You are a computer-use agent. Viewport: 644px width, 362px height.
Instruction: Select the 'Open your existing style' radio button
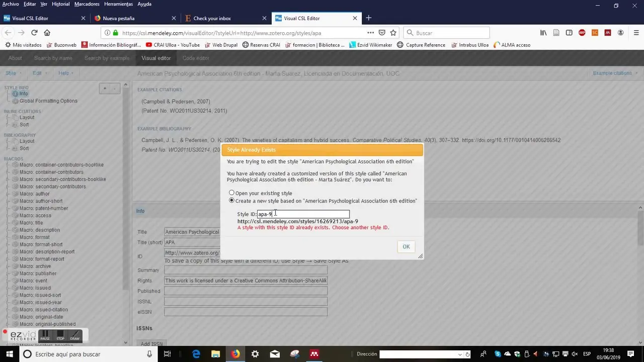click(x=231, y=193)
